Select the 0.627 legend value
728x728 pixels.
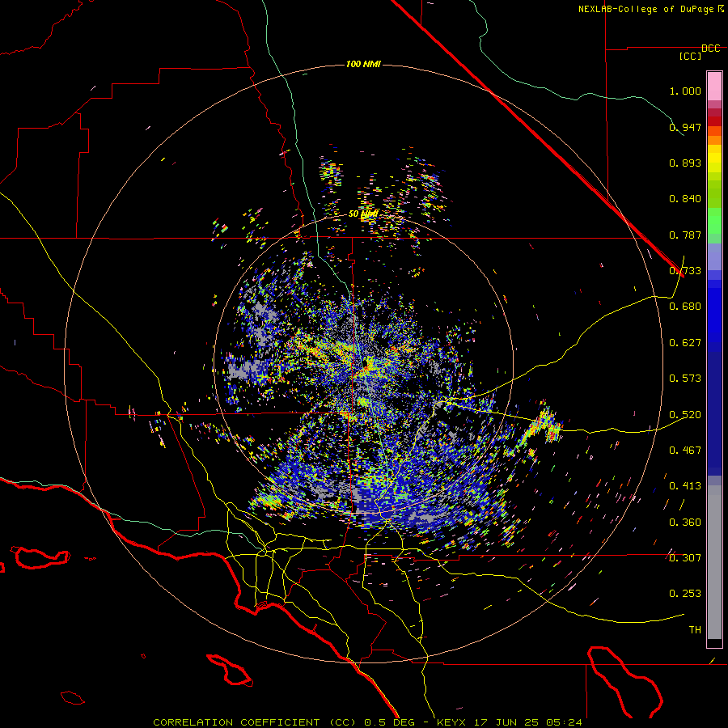click(685, 343)
